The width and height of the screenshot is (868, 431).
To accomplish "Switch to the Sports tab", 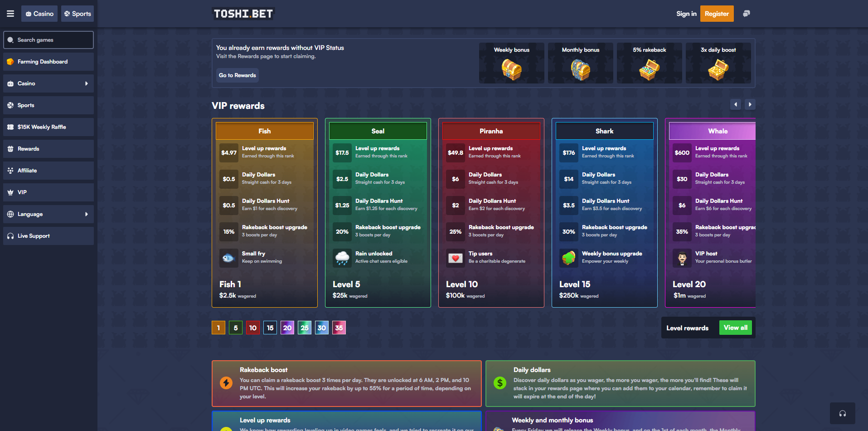I will pyautogui.click(x=78, y=14).
